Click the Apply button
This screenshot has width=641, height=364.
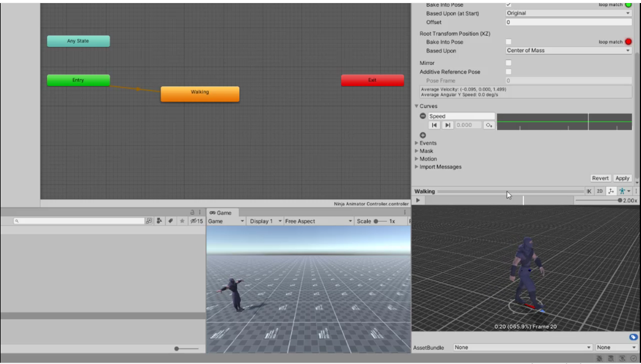622,178
